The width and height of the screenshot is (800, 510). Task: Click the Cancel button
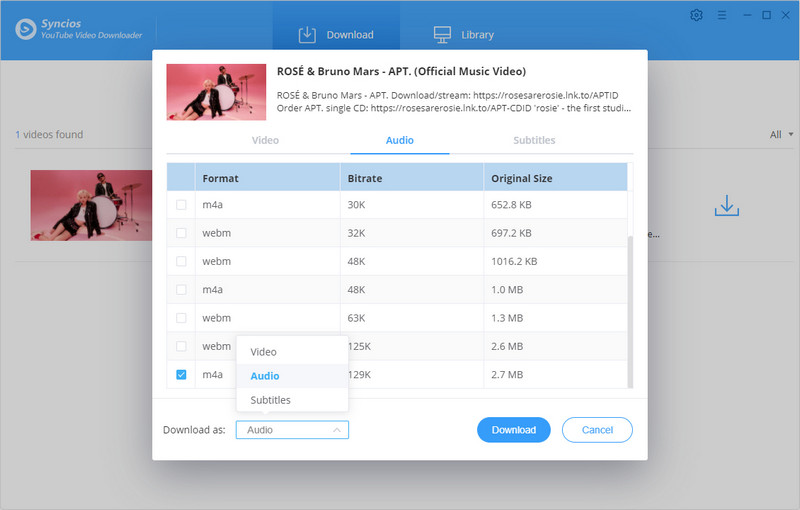[x=597, y=430]
